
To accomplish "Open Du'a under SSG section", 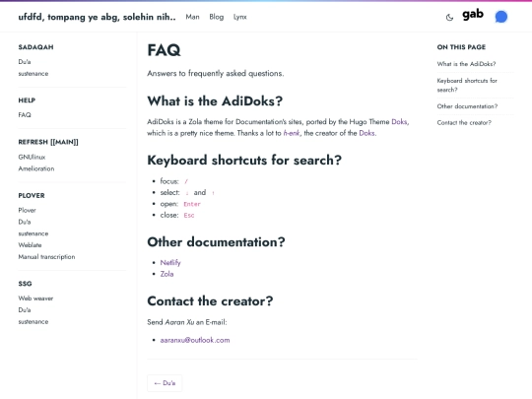I will (x=25, y=310).
